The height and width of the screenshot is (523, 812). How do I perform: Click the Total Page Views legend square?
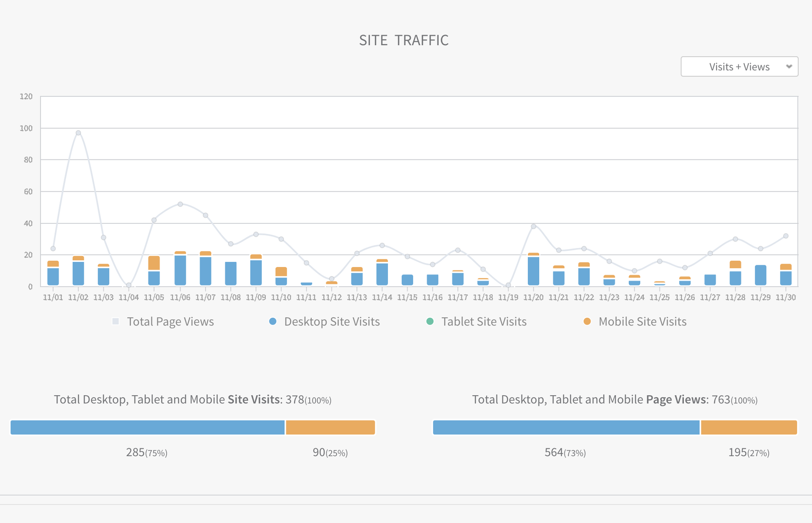[115, 322]
